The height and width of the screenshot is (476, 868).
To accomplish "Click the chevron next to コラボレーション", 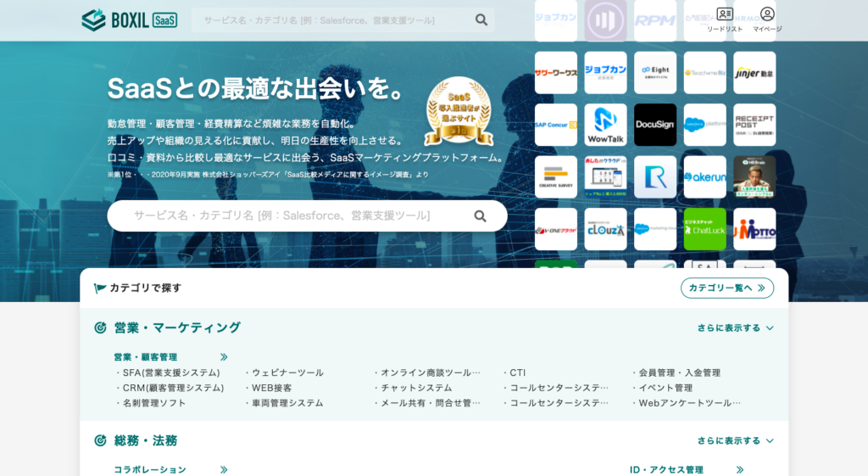I will coord(224,470).
